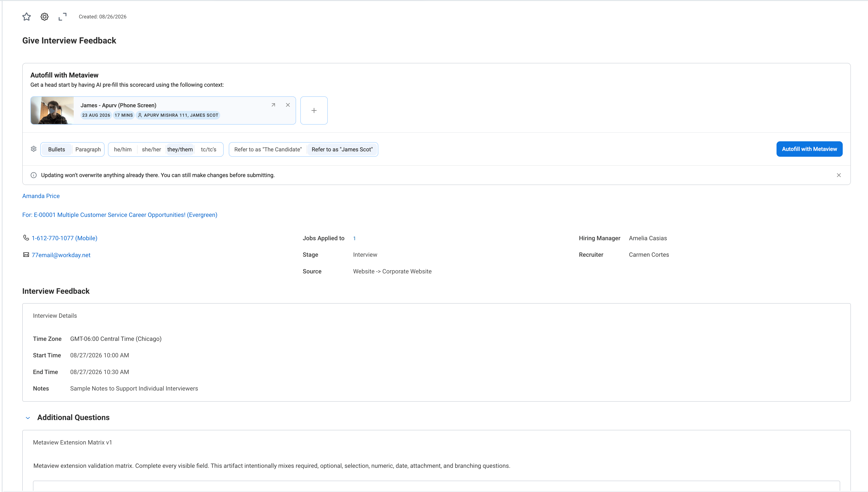Screen dimensions: 868x492
Task: Click Sample Notes to Support Individual Interviewers
Action: pyautogui.click(x=134, y=389)
